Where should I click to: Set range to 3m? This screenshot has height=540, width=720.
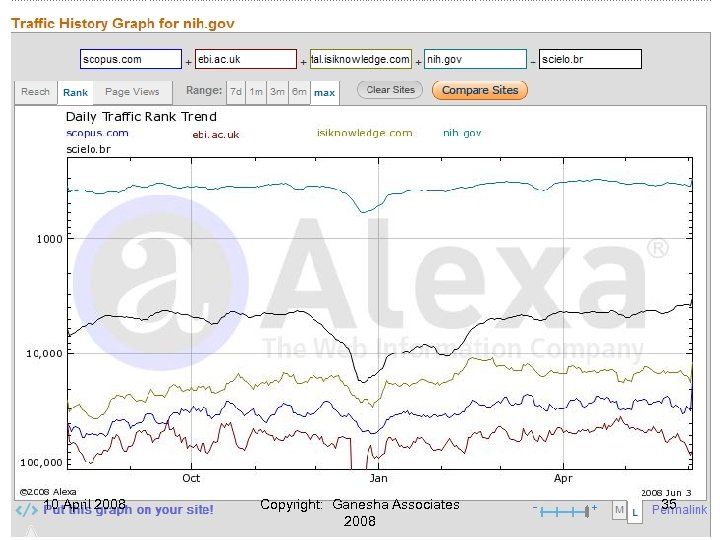click(x=277, y=92)
